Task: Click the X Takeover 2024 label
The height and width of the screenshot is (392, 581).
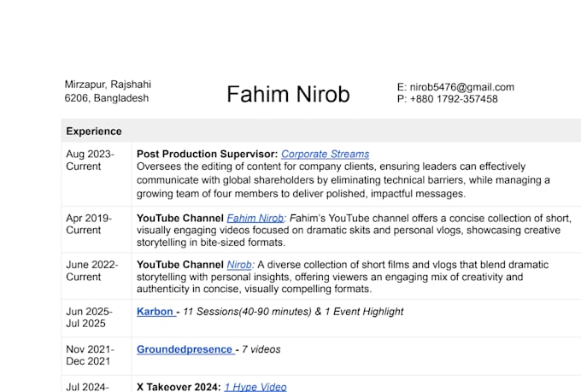Action: [179, 387]
